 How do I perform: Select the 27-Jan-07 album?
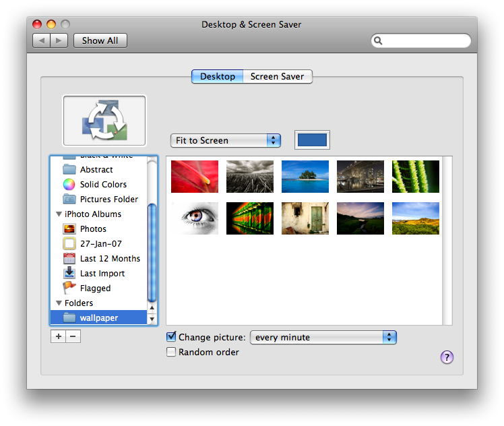pos(100,244)
